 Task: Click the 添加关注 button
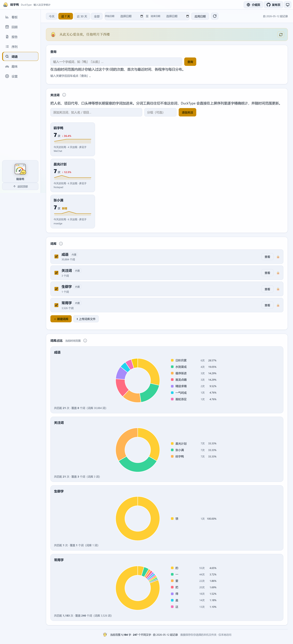coord(187,112)
